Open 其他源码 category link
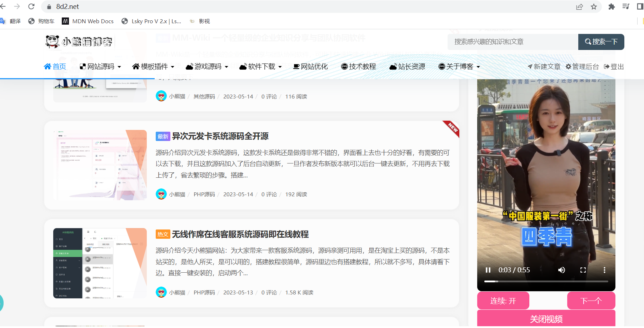The image size is (644, 328). point(204,96)
